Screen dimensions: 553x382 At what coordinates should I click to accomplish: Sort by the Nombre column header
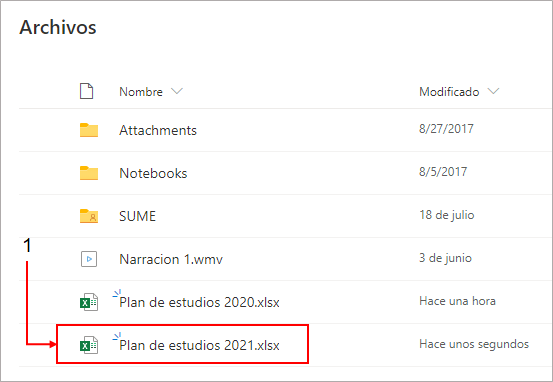pyautogui.click(x=141, y=92)
